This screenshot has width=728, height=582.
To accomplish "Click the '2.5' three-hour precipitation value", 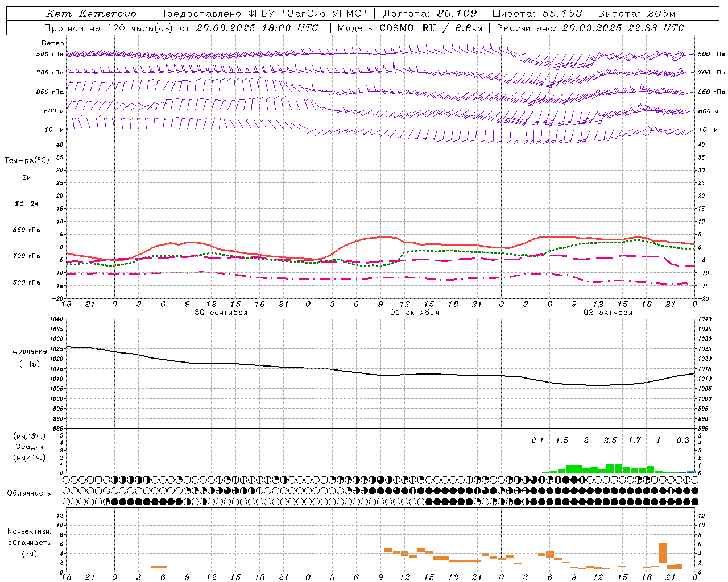I will tap(610, 440).
